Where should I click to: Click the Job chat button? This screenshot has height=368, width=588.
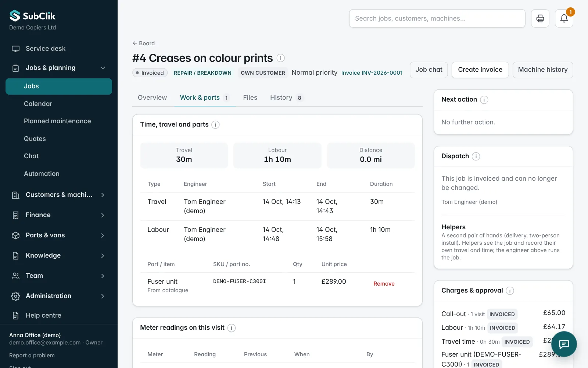pyautogui.click(x=429, y=70)
